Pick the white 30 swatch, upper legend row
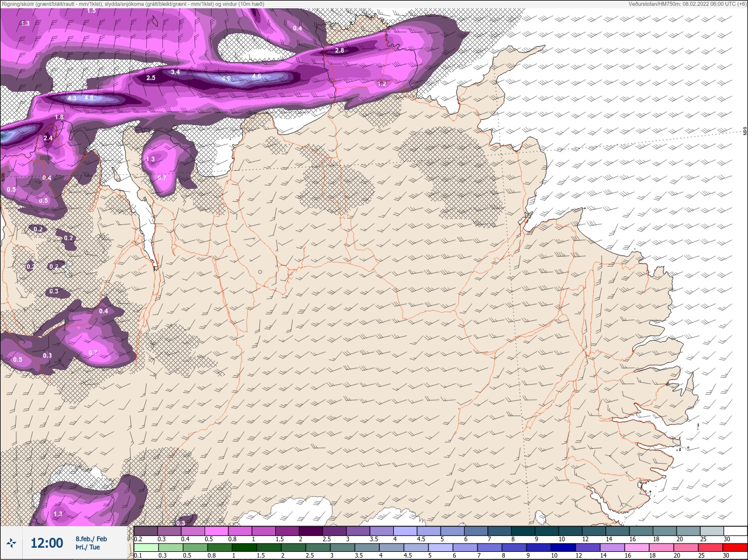This screenshot has height=560, width=748. [x=735, y=531]
